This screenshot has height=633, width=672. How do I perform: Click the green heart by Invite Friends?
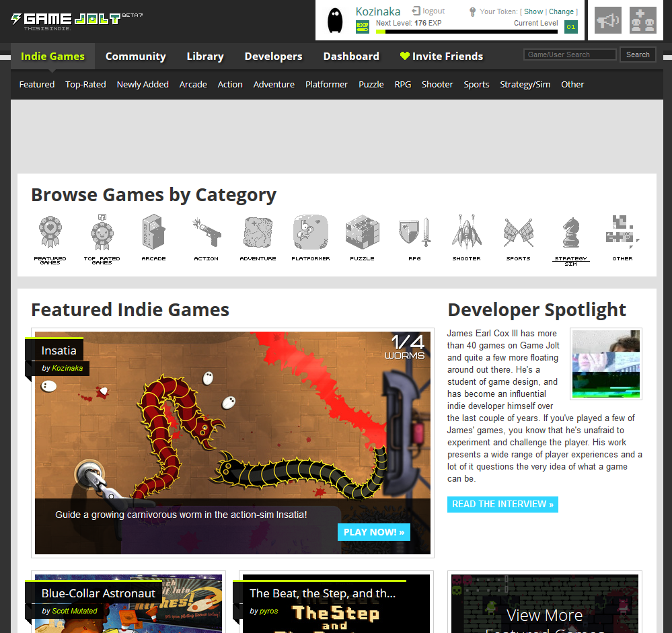pyautogui.click(x=405, y=56)
